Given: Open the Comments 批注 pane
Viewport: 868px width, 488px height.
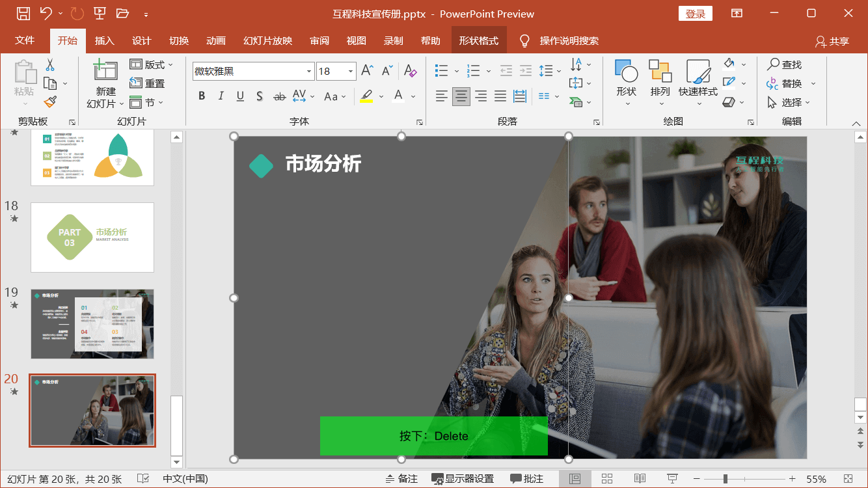Looking at the screenshot, I should pos(527,479).
